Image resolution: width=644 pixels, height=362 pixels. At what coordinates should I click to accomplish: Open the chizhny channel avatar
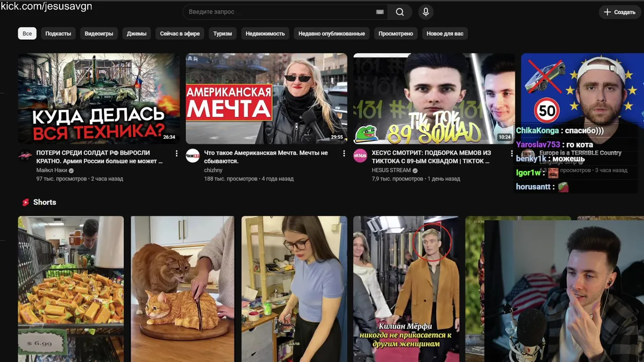click(x=193, y=156)
